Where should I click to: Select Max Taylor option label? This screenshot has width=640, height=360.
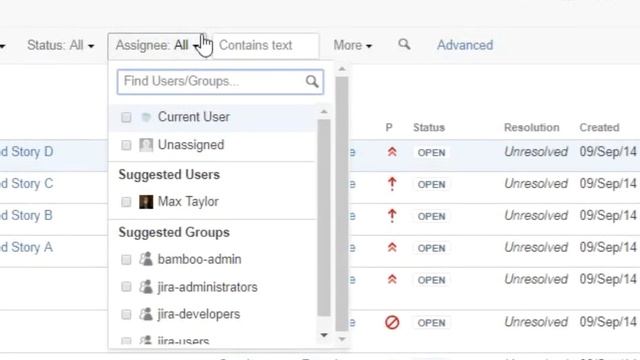pos(188,202)
